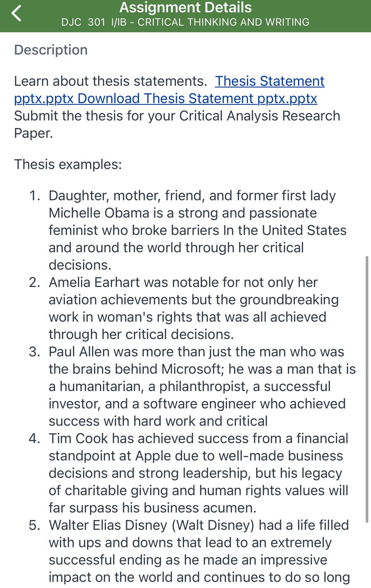371x588 pixels.
Task: Select the Paul Allen thesis example
Action: coord(202,386)
